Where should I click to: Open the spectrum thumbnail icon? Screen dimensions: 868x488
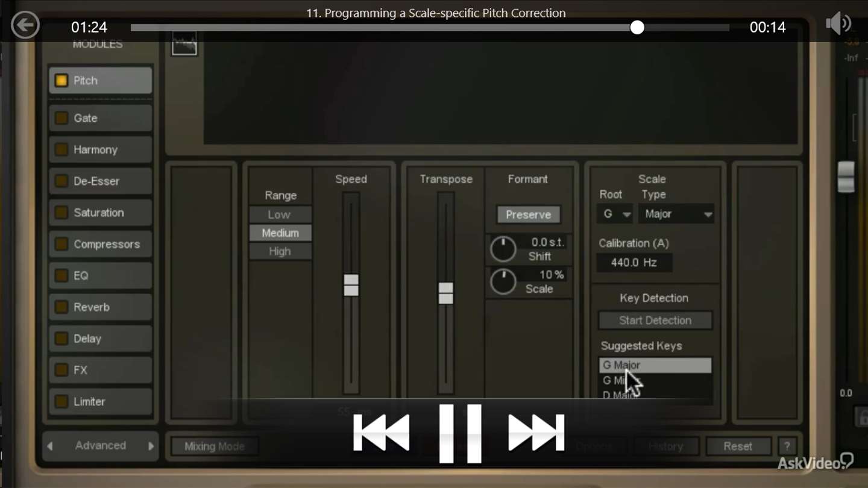(184, 44)
